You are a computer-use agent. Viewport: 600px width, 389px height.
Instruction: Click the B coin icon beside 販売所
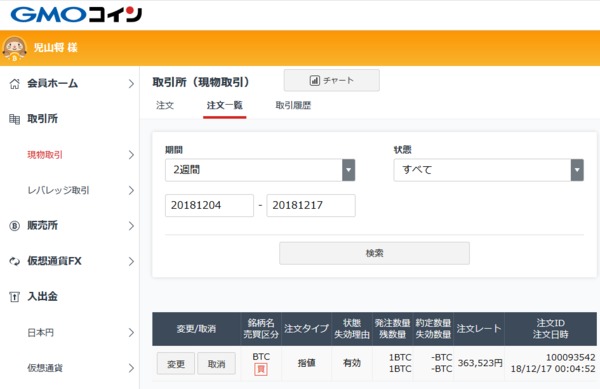click(x=14, y=226)
